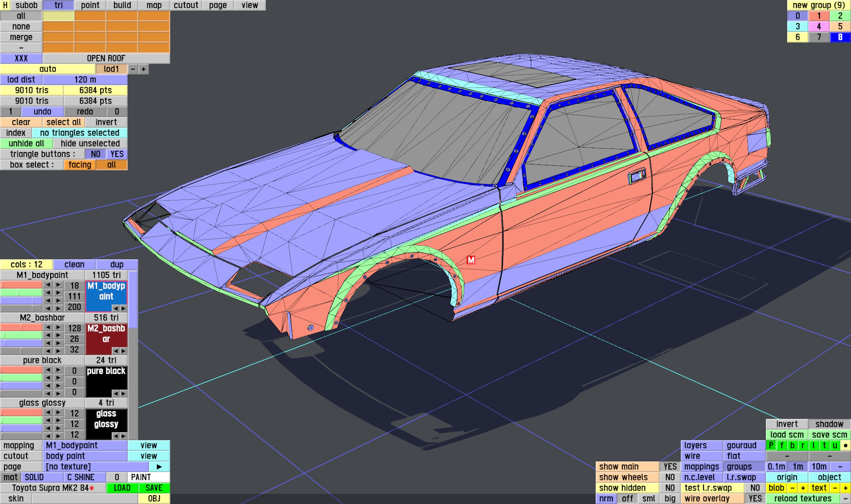The height and width of the screenshot is (504, 851).
Task: Set triangle buttons to YES
Action: pos(117,154)
